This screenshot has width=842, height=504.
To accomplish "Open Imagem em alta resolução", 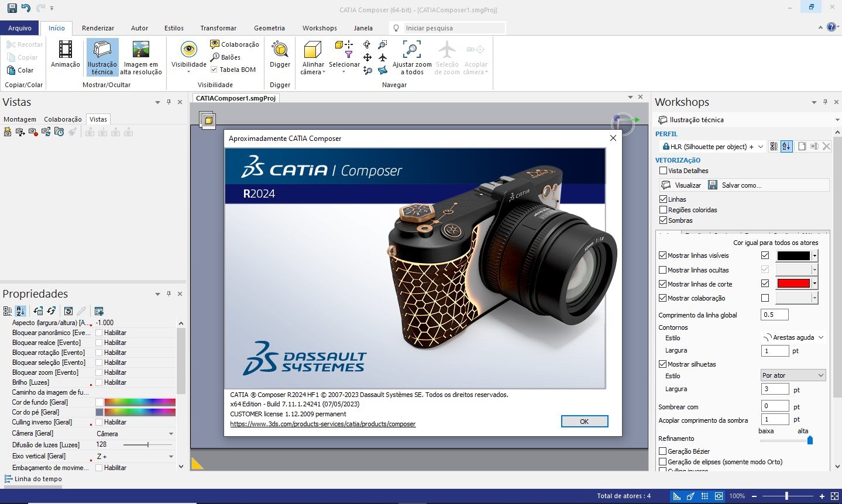I will click(140, 57).
